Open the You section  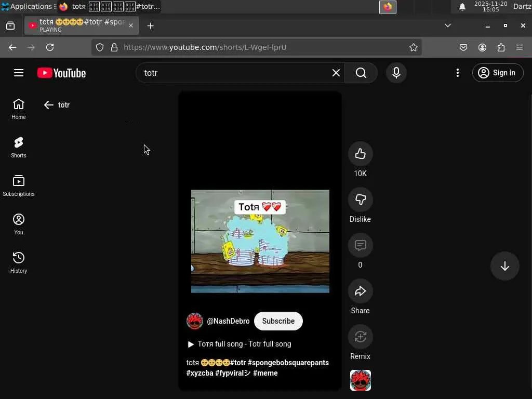(x=19, y=224)
